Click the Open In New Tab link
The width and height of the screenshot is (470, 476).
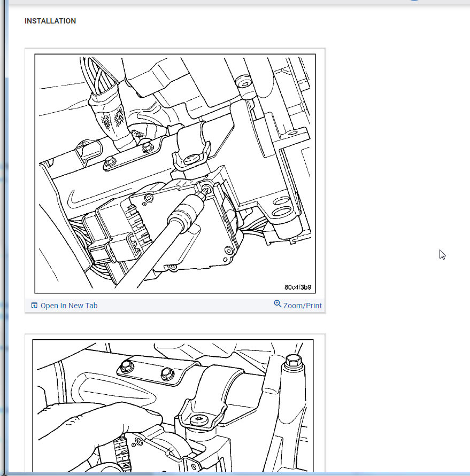pos(69,306)
